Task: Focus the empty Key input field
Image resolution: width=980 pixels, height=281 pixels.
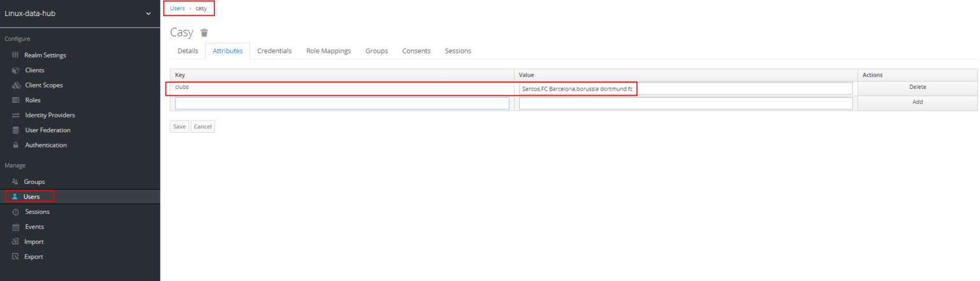Action: click(x=342, y=103)
